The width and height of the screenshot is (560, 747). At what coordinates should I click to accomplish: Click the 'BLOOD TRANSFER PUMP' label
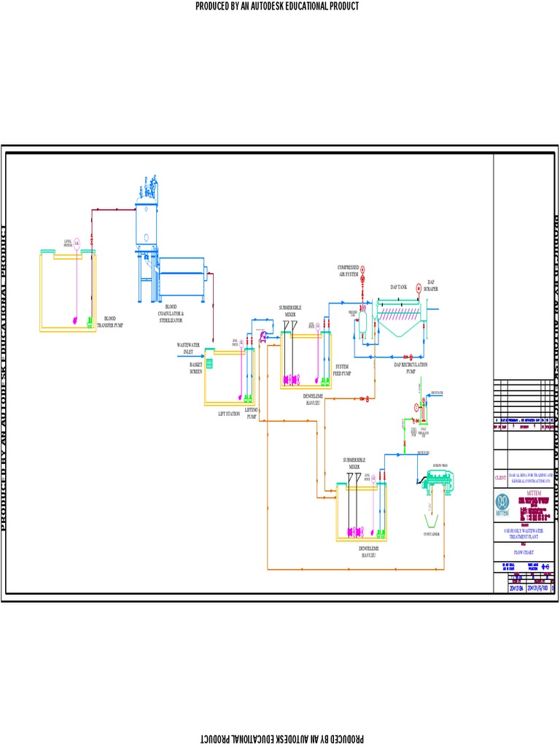(x=110, y=322)
